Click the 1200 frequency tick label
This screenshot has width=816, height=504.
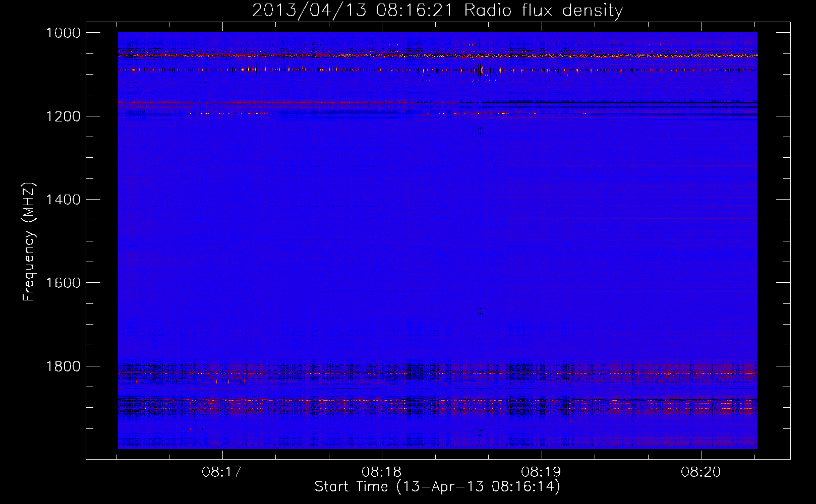click(63, 116)
